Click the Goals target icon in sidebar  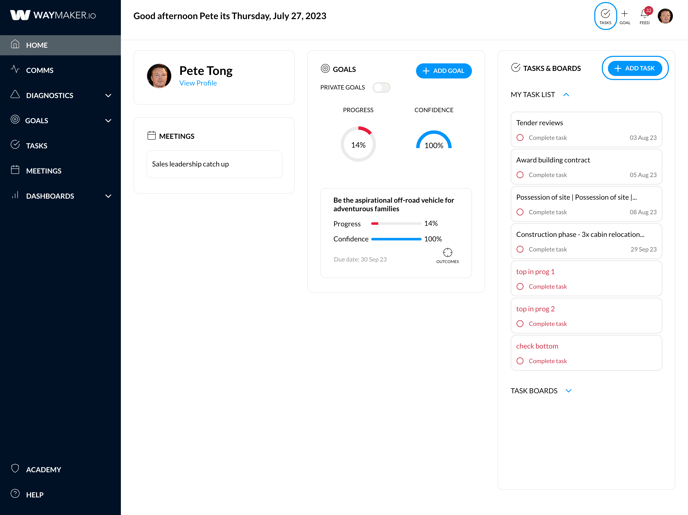coord(15,119)
